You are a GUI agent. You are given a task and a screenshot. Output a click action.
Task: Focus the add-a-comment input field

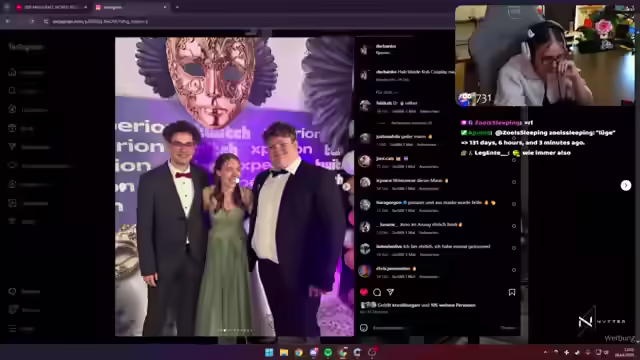pos(435,328)
